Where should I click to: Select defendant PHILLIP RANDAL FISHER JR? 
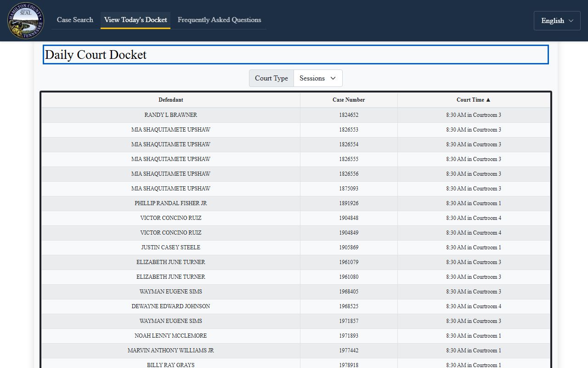[x=171, y=203]
